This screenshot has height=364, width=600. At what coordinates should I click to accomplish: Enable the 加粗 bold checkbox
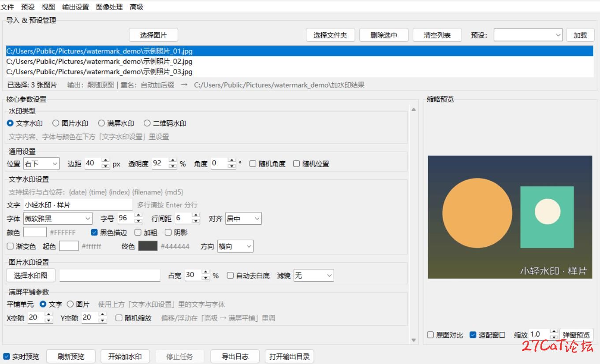click(146, 232)
